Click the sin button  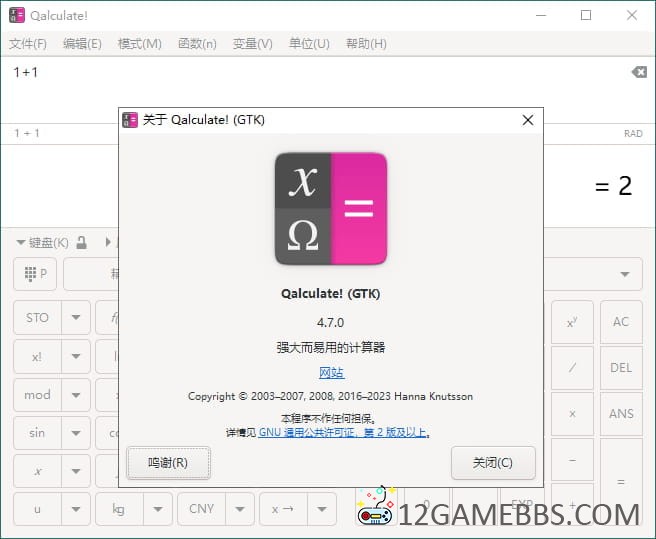[x=37, y=433]
